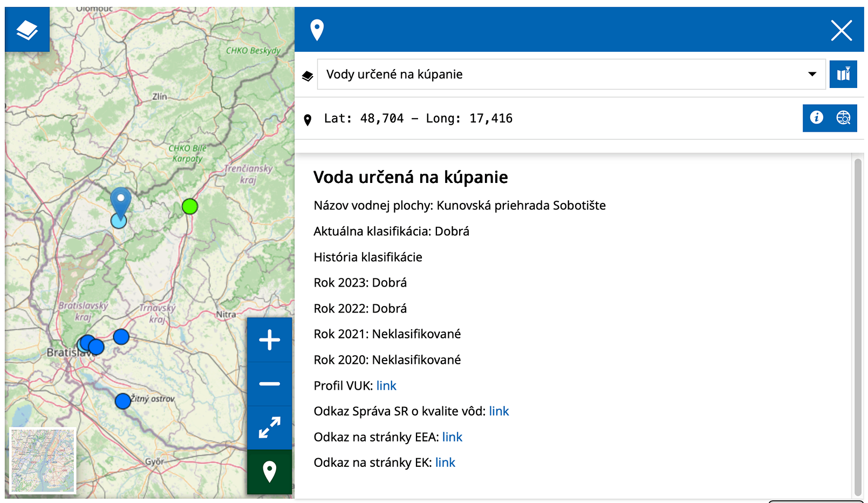Image resolution: width=868 pixels, height=503 pixels.
Task: Click 'Rok 2023: Dobrá' entry
Action: pos(360,283)
